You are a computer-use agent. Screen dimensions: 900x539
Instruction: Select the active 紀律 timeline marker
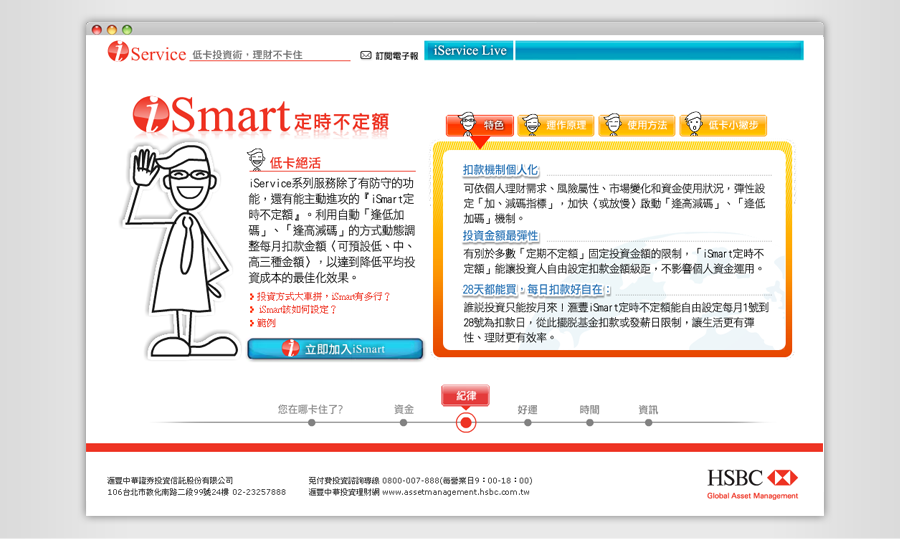[466, 423]
